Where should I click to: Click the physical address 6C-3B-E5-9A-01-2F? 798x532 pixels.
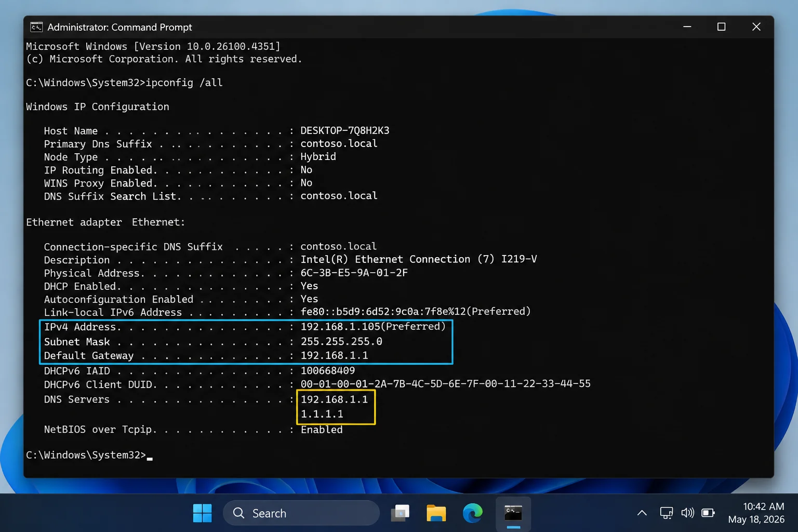click(354, 273)
